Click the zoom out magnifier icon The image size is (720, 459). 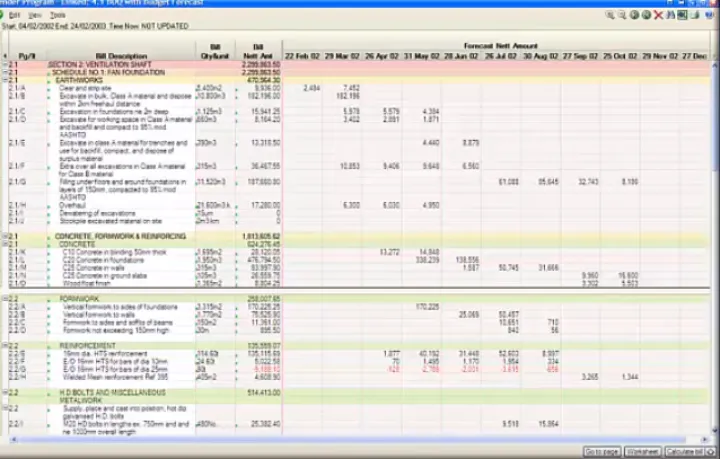[x=621, y=16]
